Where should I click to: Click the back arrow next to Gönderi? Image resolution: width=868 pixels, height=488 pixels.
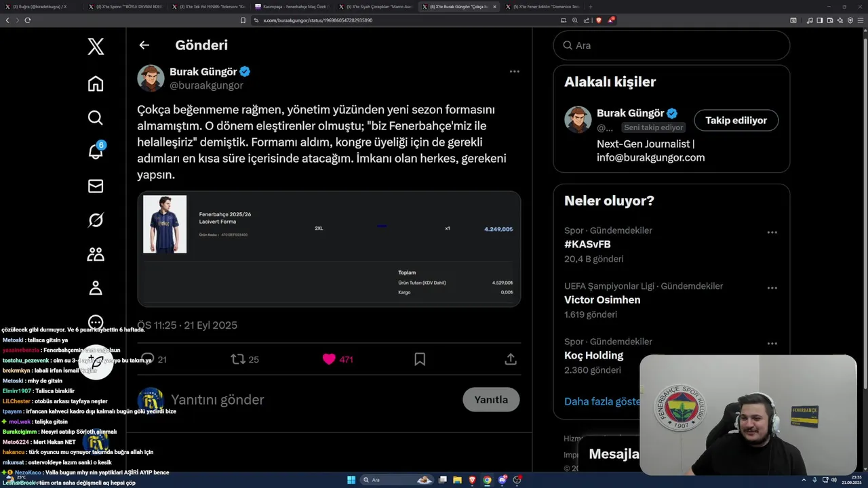144,45
